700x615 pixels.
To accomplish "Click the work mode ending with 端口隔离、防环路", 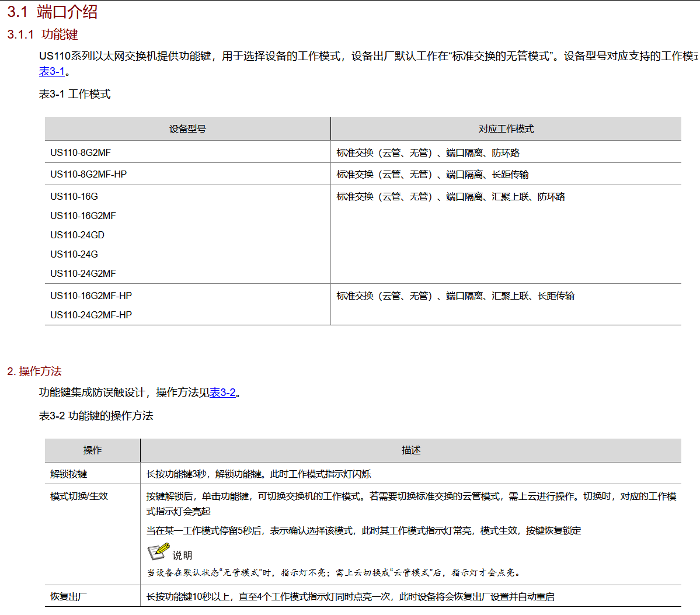I will click(x=428, y=153).
